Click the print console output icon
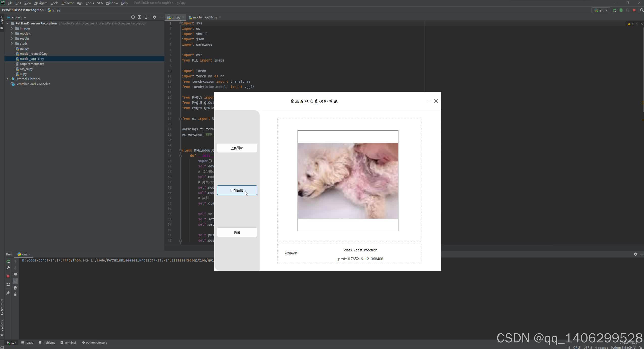This screenshot has width=644, height=349. [x=15, y=288]
